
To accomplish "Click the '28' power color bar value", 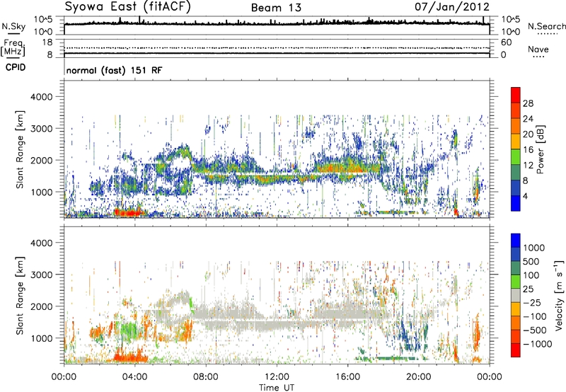I will [x=528, y=103].
